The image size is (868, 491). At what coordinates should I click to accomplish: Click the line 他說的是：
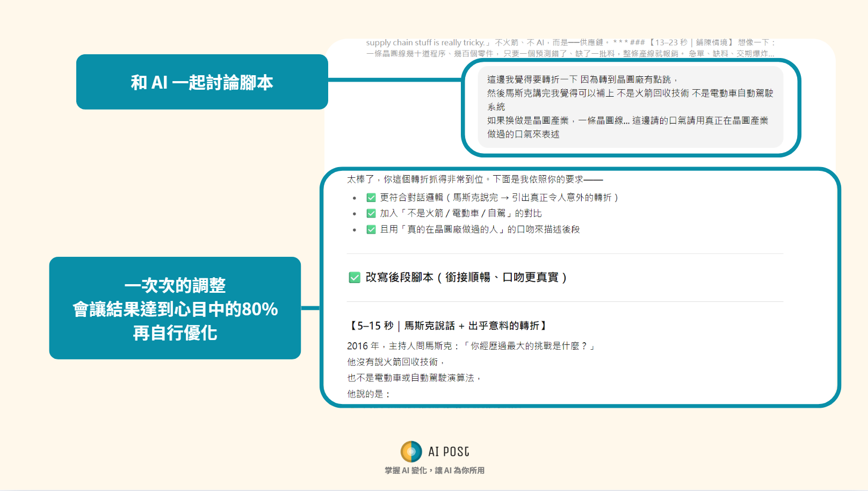coord(368,394)
